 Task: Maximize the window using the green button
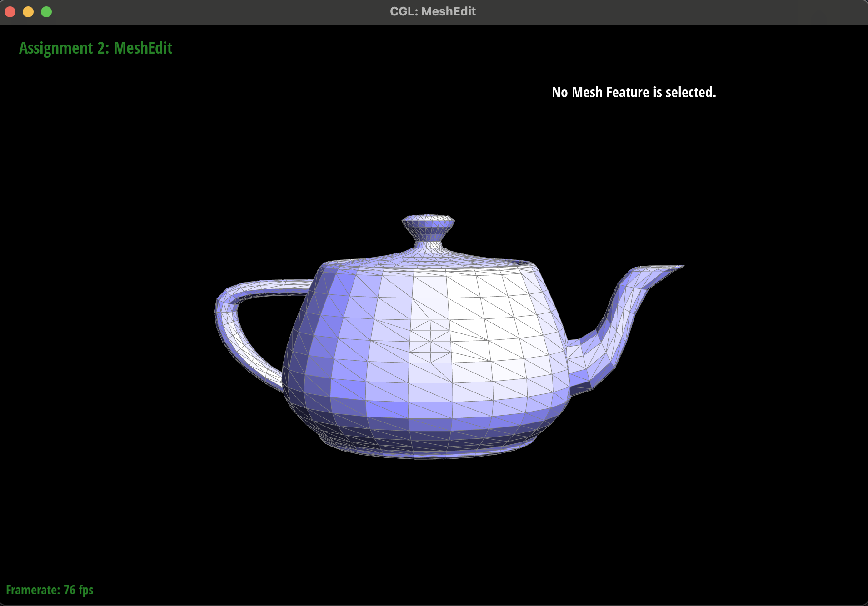click(x=46, y=12)
